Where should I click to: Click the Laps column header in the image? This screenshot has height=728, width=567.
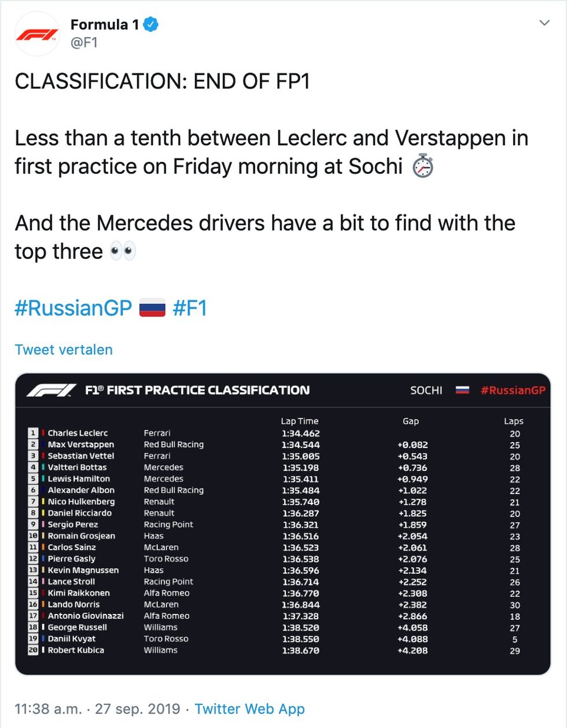(x=514, y=421)
